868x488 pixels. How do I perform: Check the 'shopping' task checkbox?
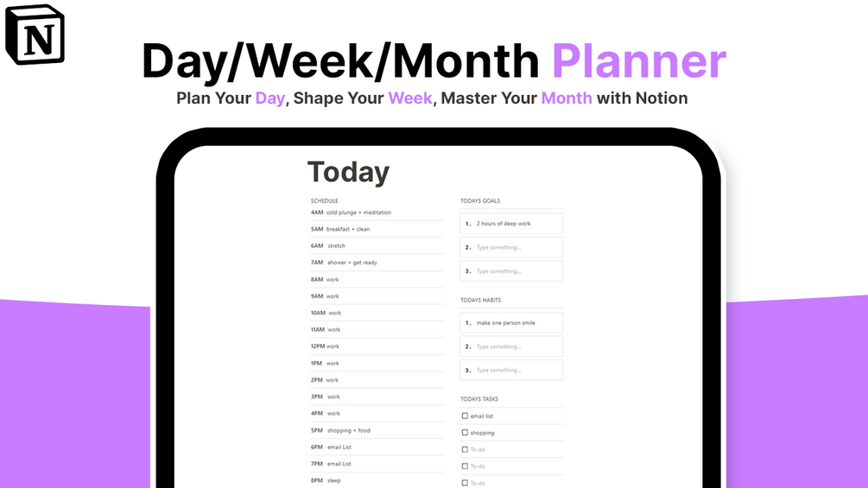[x=465, y=433]
